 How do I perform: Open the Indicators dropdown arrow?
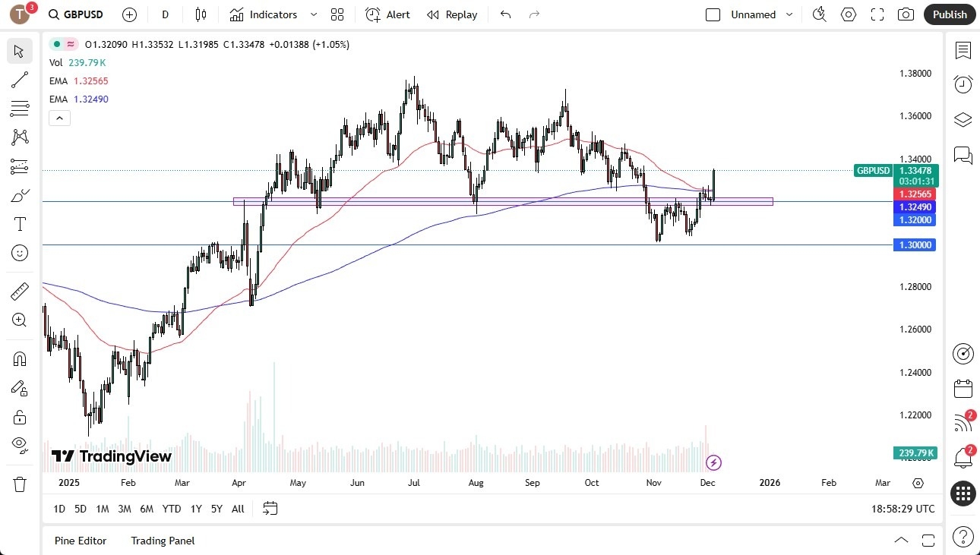pos(312,14)
